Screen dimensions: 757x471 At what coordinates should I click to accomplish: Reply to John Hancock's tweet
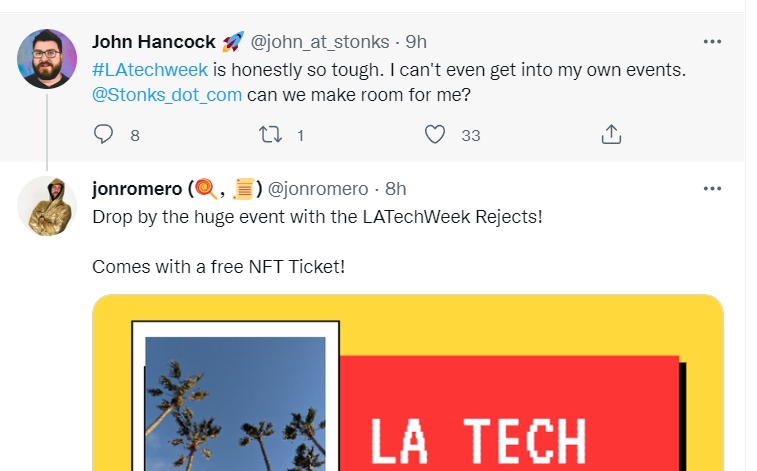104,134
